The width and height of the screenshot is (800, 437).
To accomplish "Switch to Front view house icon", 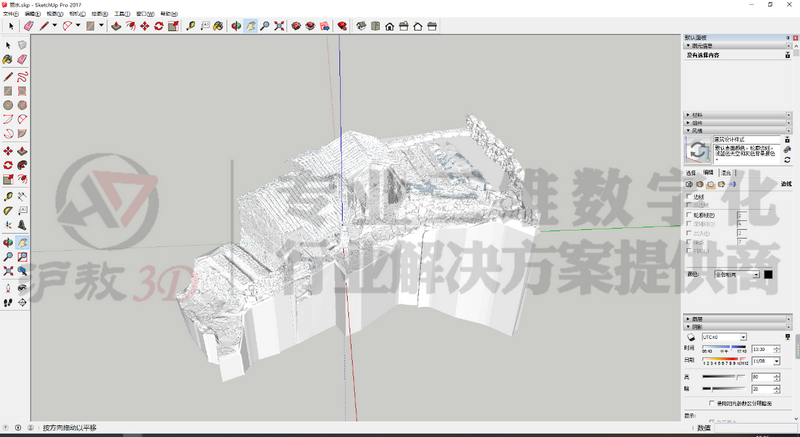I will tap(390, 26).
